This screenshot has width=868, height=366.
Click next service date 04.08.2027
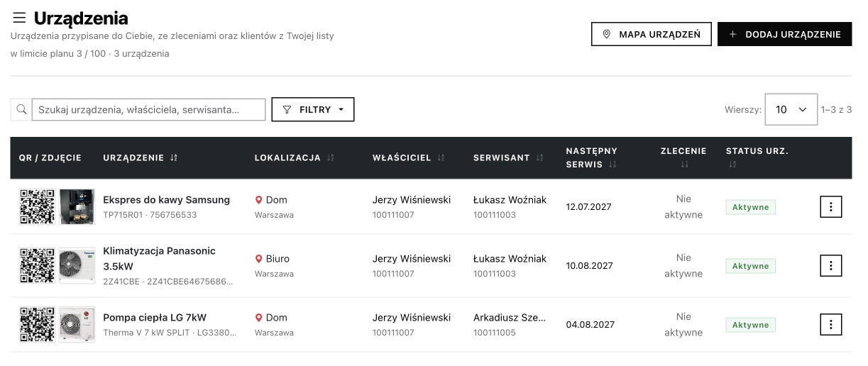[x=589, y=325]
